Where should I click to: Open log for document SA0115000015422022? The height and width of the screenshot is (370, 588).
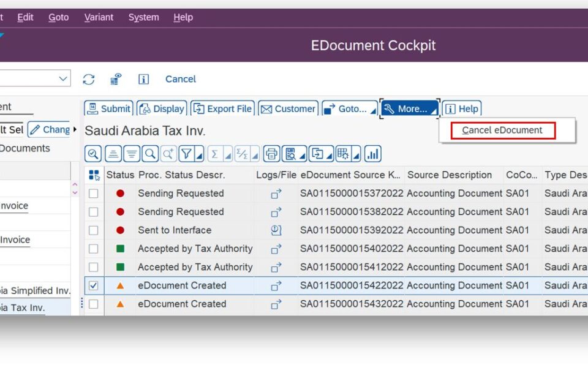click(276, 286)
